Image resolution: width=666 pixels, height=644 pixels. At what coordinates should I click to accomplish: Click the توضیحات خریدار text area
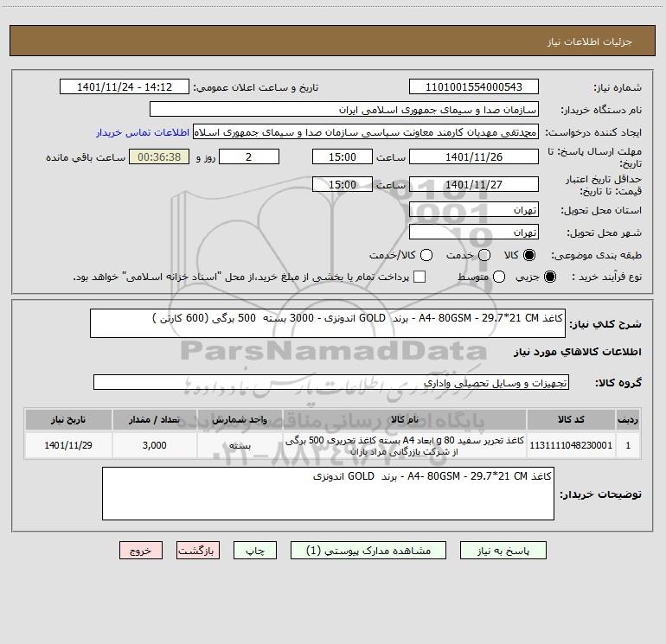328,494
